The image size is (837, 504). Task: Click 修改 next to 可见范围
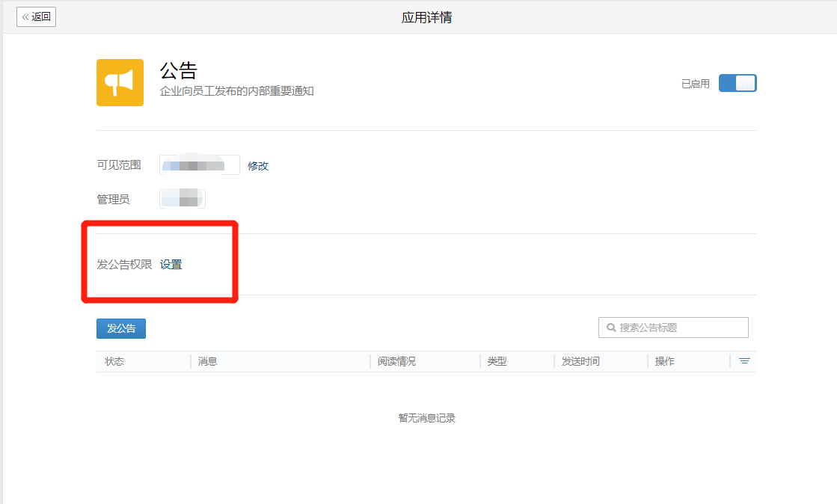click(x=258, y=165)
